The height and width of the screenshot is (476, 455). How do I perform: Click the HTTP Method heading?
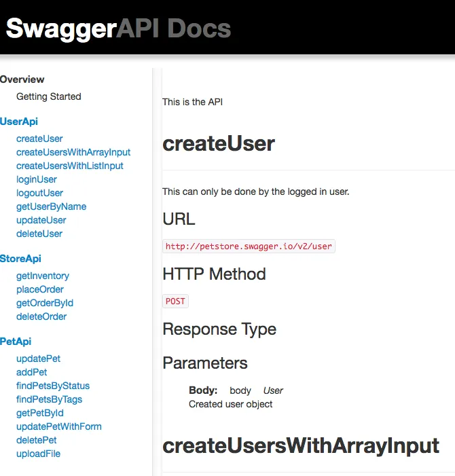[x=215, y=274]
